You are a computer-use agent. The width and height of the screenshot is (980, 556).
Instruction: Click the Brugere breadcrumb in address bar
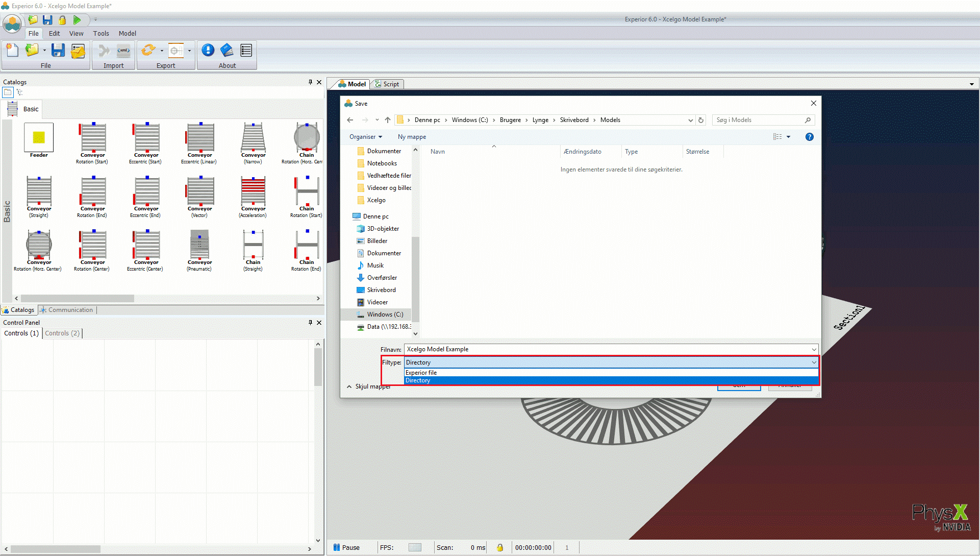click(510, 120)
